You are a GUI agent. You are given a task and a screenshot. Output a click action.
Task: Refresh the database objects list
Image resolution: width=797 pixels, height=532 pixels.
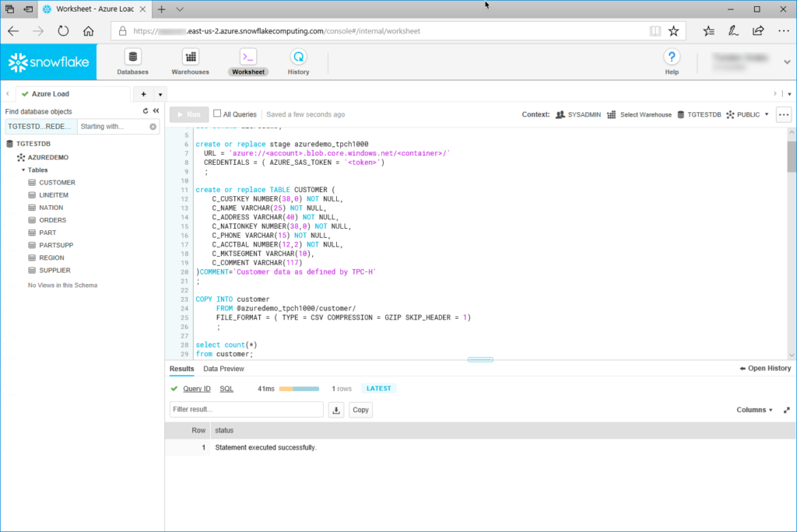[145, 111]
